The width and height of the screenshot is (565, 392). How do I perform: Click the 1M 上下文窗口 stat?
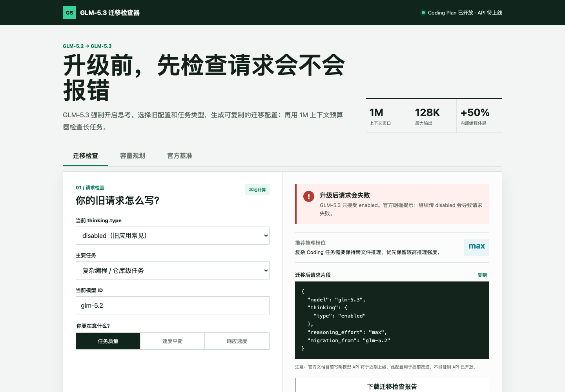click(388, 116)
